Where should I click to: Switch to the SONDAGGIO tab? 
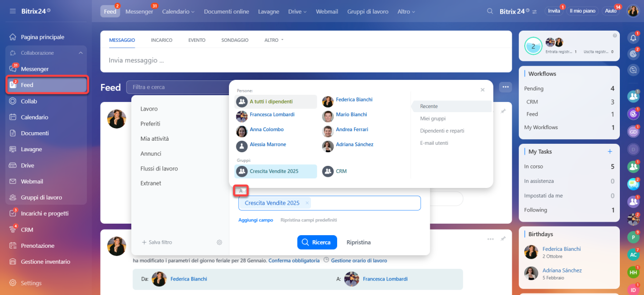click(x=235, y=40)
